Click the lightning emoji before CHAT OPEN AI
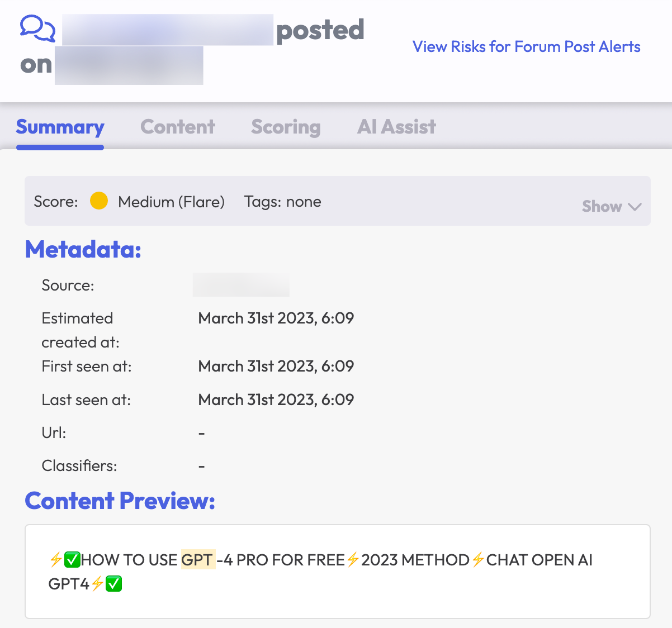 (478, 559)
